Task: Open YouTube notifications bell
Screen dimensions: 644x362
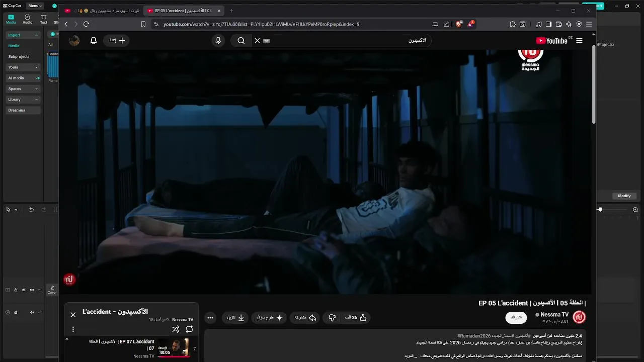Action: coord(94,41)
